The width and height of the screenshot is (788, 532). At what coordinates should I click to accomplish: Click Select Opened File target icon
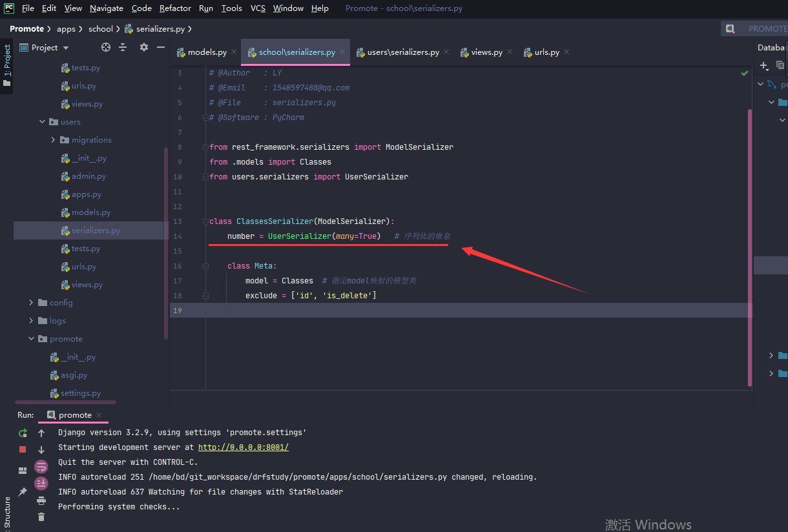click(106, 47)
